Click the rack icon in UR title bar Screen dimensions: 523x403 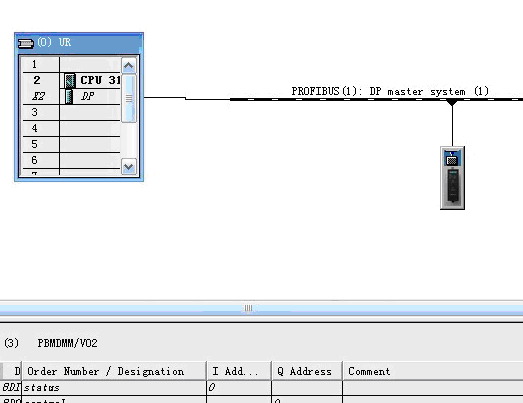click(x=26, y=43)
